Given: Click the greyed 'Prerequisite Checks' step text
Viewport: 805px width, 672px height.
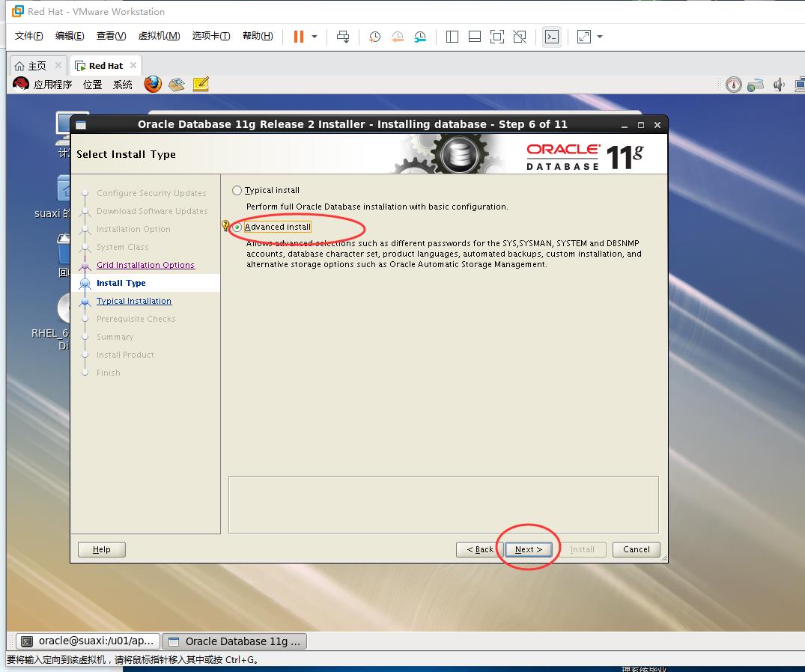Looking at the screenshot, I should (136, 319).
